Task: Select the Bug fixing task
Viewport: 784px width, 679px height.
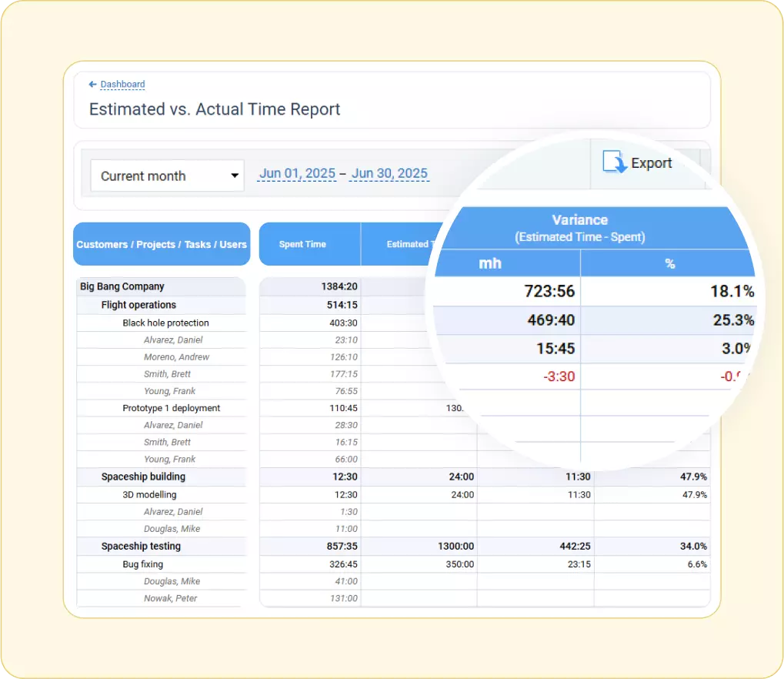Action: pos(141,564)
